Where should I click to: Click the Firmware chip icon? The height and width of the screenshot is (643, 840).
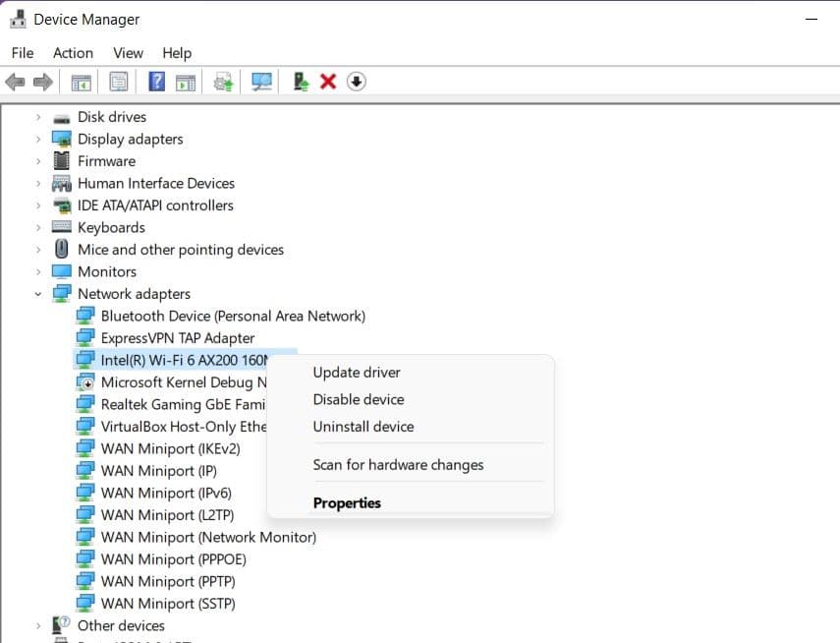tap(62, 161)
